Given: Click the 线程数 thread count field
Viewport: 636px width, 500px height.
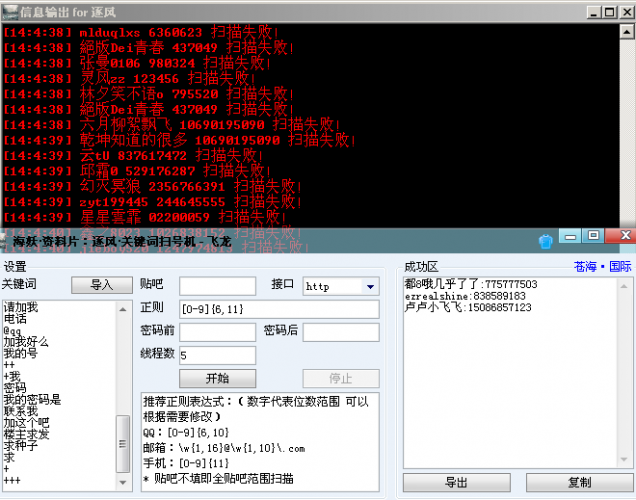Looking at the screenshot, I should 217,355.
